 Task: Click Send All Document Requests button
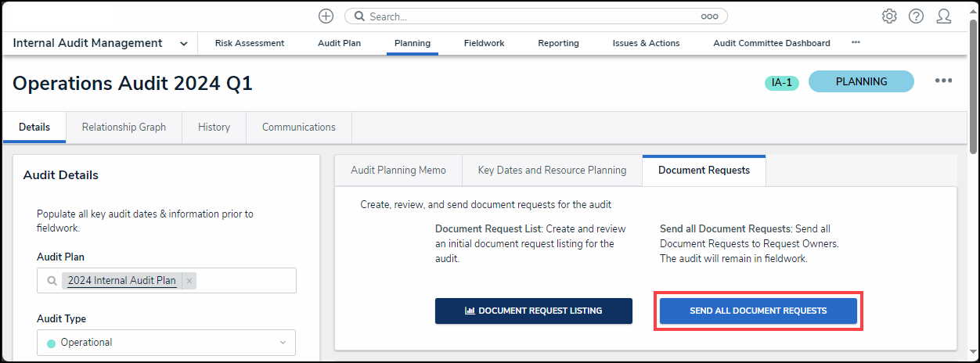tap(758, 311)
